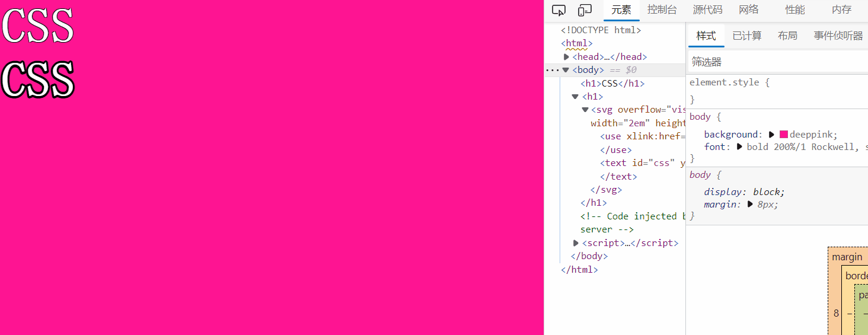
Task: Click the font property name
Action: coord(714,146)
